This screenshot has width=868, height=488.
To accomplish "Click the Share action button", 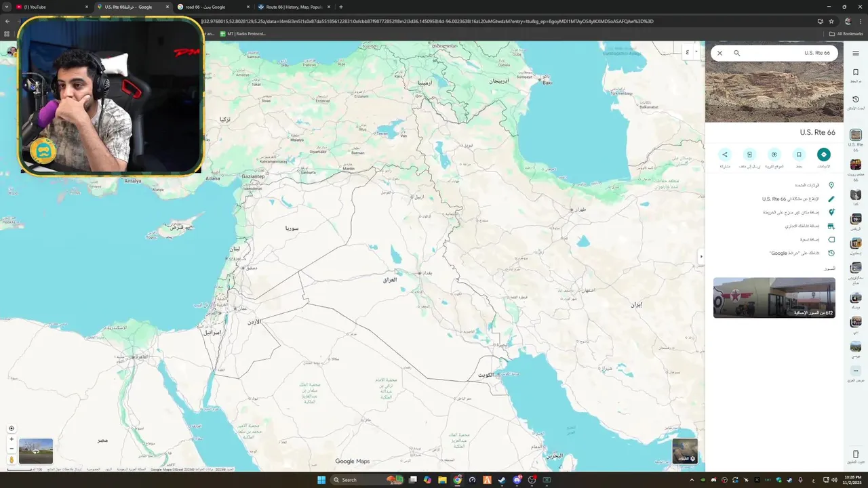I will [x=725, y=155].
